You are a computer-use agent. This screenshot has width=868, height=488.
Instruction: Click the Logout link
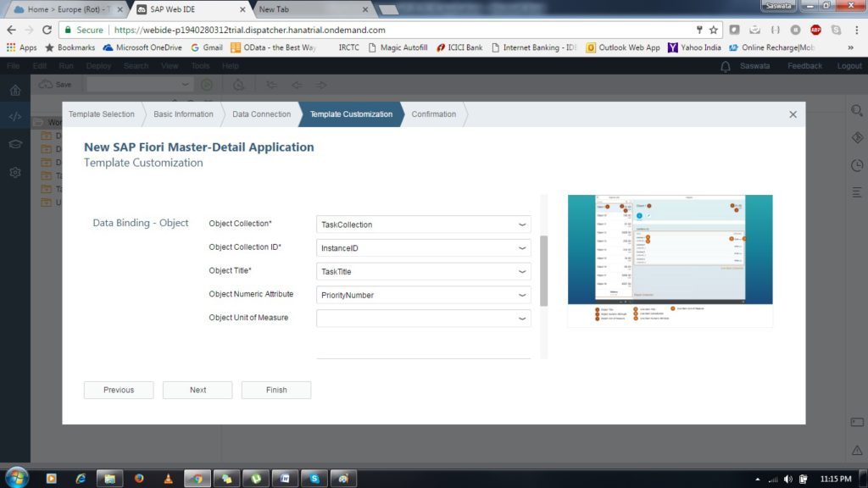tap(849, 66)
